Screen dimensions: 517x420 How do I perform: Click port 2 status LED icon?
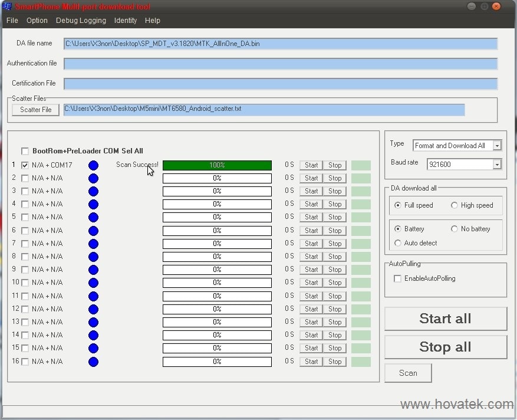(93, 178)
